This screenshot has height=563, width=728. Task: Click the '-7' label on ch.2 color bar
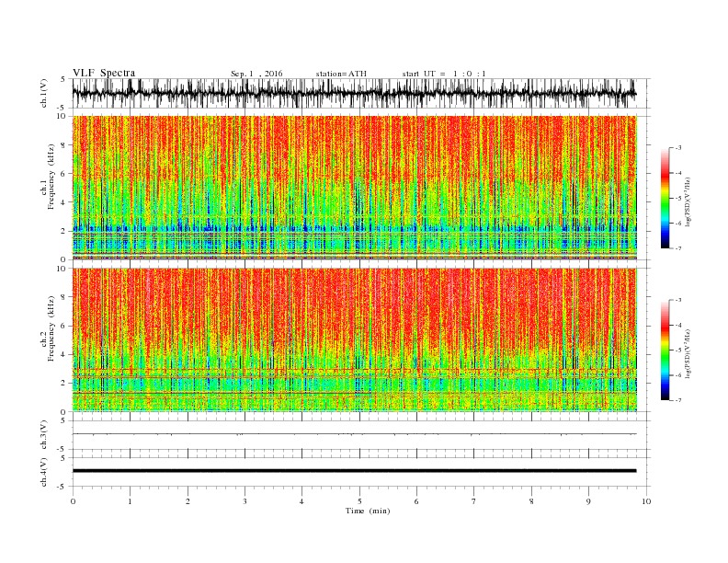click(x=677, y=400)
